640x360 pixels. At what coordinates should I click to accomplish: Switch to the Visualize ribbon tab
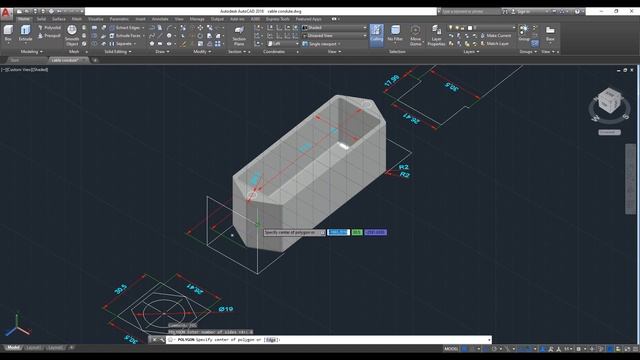point(96,19)
